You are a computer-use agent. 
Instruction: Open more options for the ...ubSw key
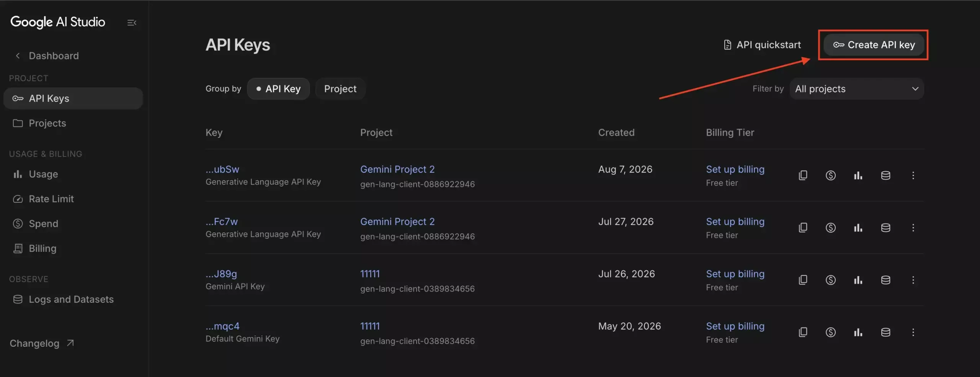pos(913,175)
